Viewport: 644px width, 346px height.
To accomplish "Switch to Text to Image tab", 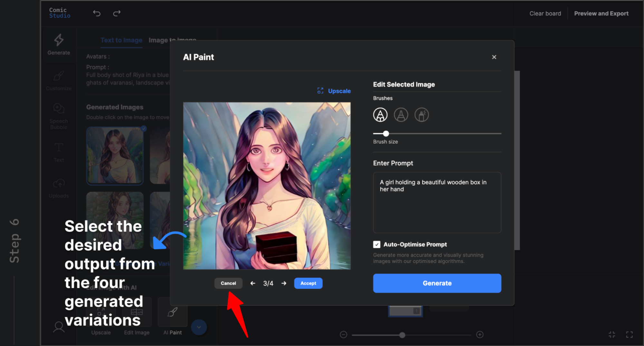I will click(121, 40).
